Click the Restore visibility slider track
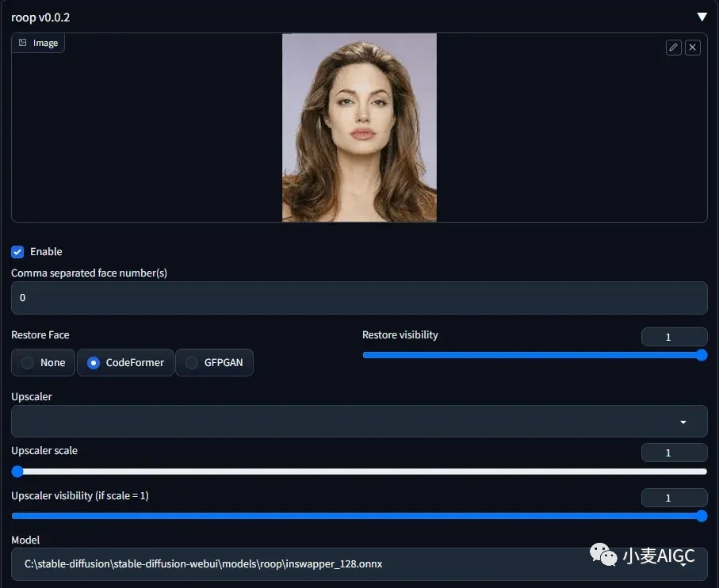Image resolution: width=719 pixels, height=588 pixels. [531, 355]
